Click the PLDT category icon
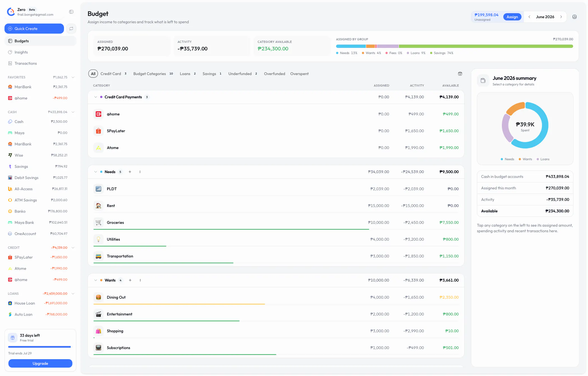The image size is (588, 376). (x=98, y=189)
